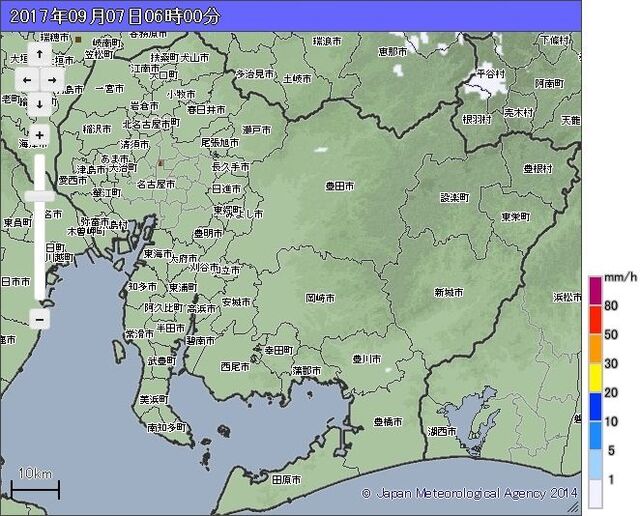Select the 30 mm/h orange legend swatch
The image size is (640, 516).
click(596, 349)
